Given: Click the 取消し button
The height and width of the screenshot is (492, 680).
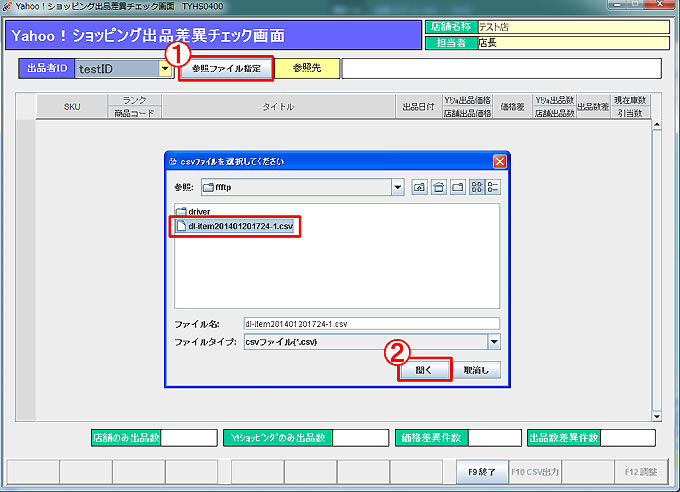Looking at the screenshot, I should click(x=476, y=370).
